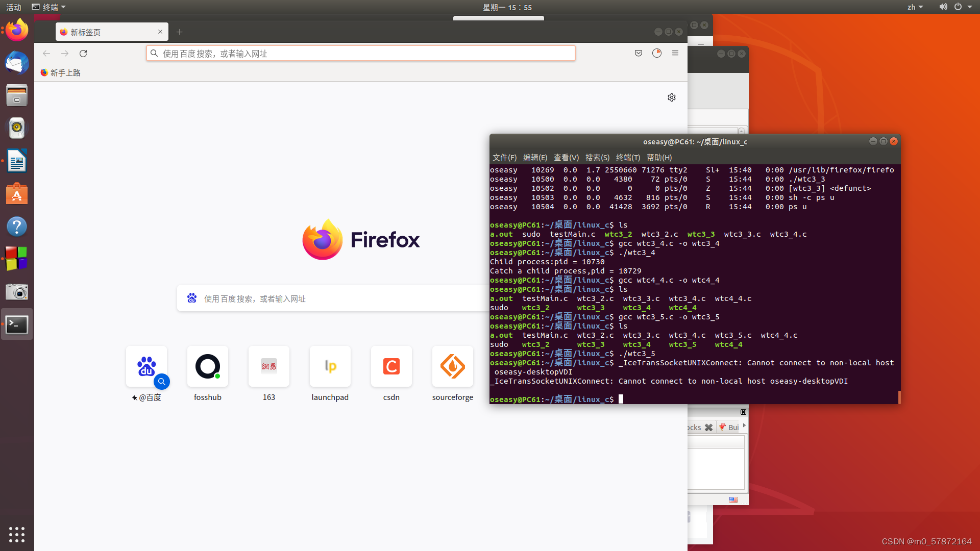Click the Pocket save icon in the toolbar
This screenshot has width=980, height=551.
638,53
